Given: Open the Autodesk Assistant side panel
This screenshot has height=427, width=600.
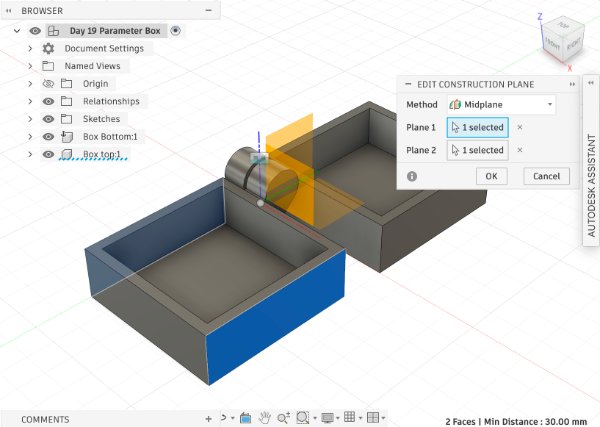Looking at the screenshot, I should 591,186.
